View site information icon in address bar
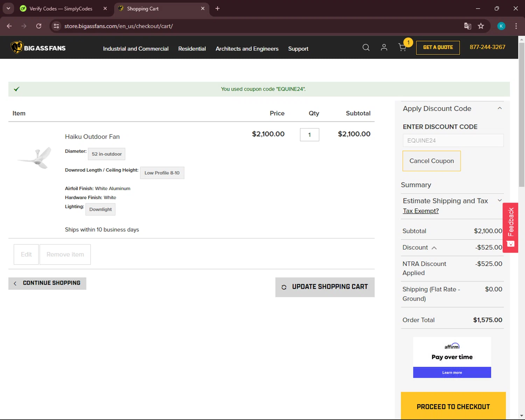This screenshot has width=525, height=420. point(56,26)
